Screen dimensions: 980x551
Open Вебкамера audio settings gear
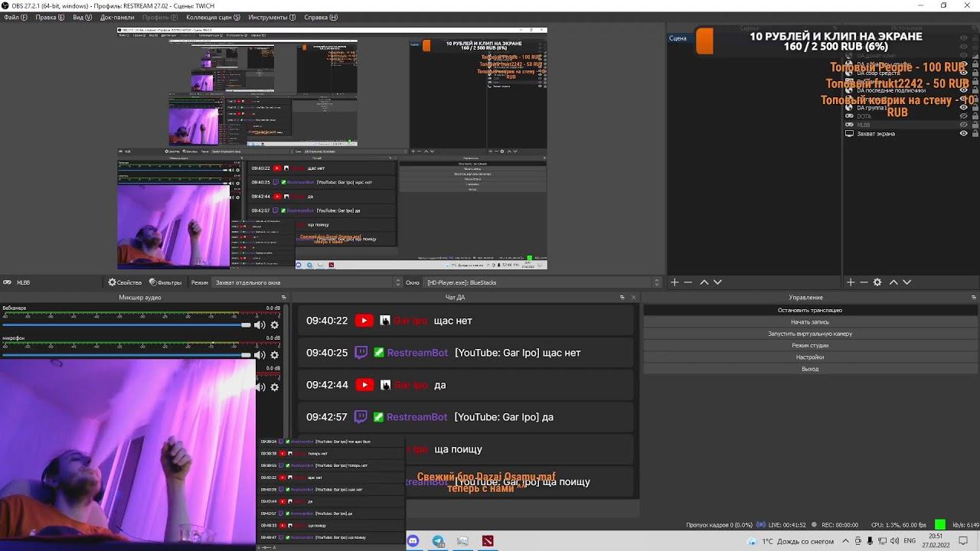(x=275, y=325)
